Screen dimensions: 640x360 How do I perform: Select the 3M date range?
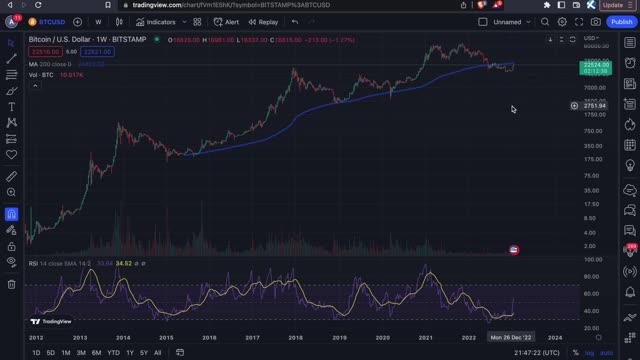point(81,353)
